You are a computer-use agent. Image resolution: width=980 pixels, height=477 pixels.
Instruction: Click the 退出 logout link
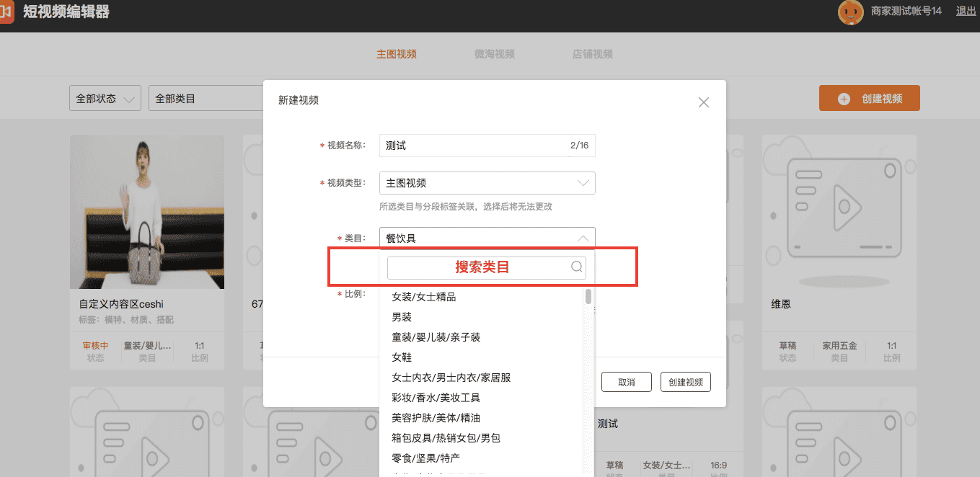tap(966, 11)
